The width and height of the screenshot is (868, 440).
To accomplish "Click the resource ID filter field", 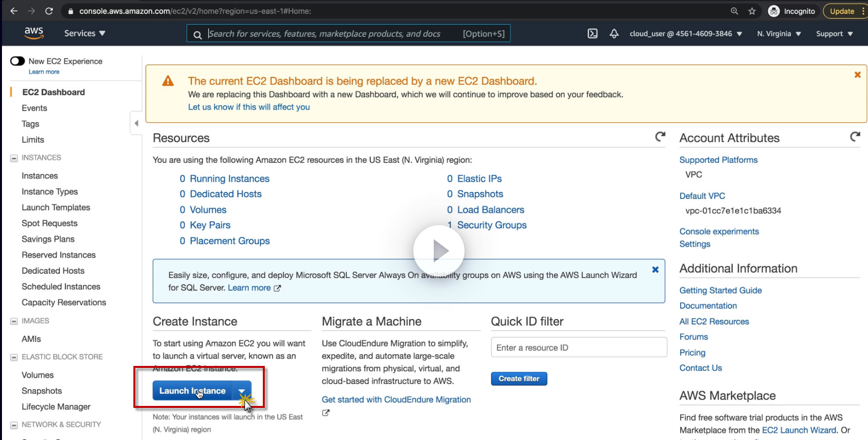I will pos(579,348).
